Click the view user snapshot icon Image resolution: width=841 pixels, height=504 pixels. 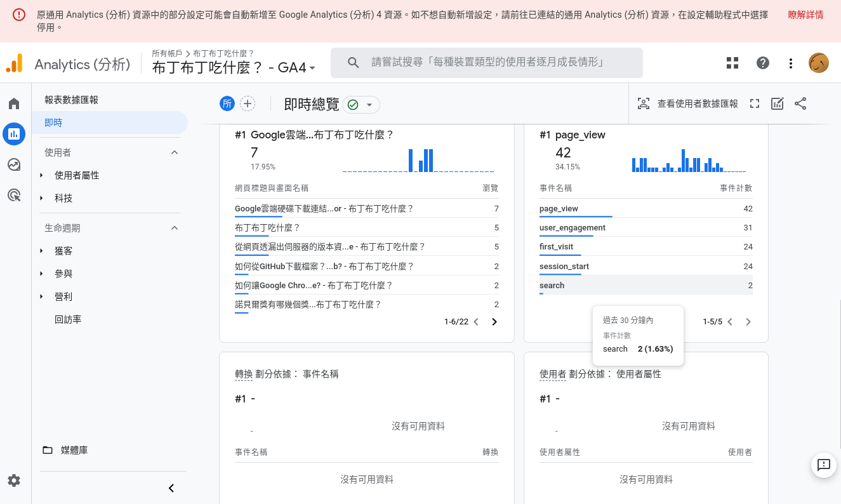click(644, 104)
